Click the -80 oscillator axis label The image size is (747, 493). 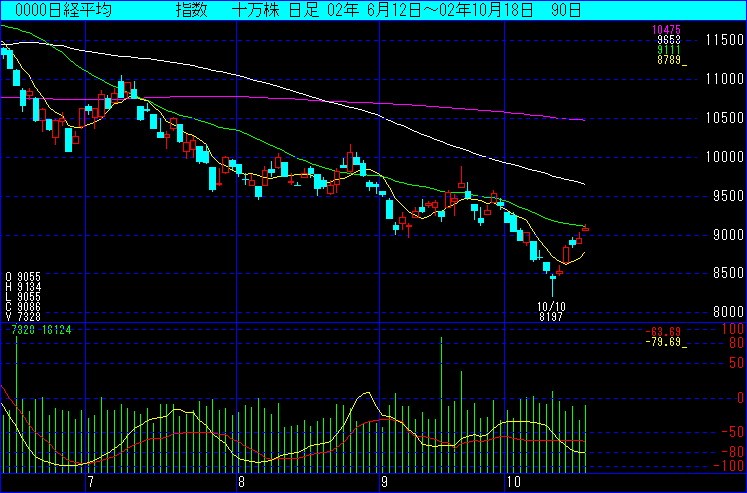pyautogui.click(x=733, y=452)
